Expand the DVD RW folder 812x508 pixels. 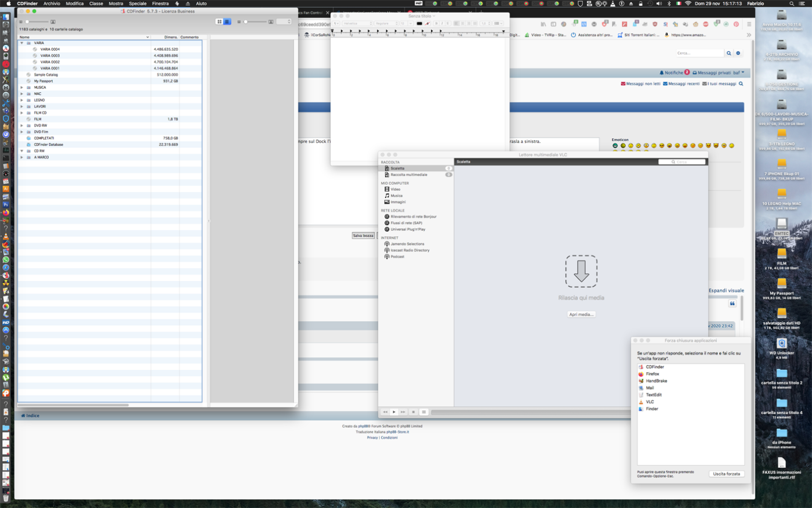[22, 125]
